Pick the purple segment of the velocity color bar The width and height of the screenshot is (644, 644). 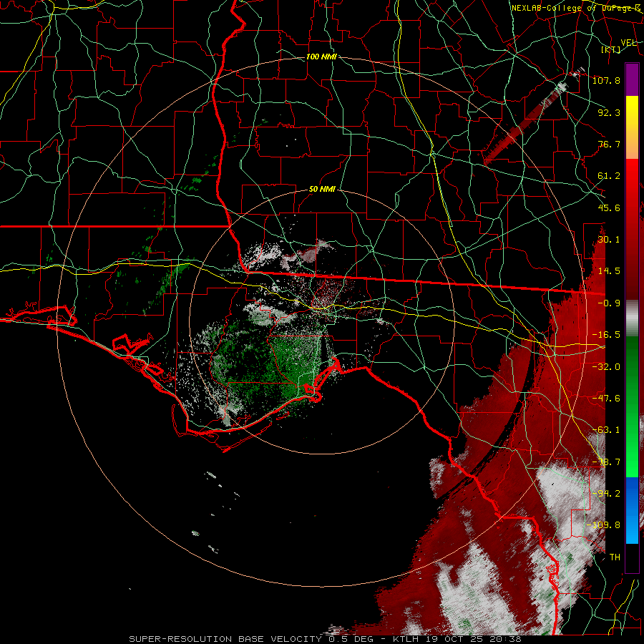(632, 79)
